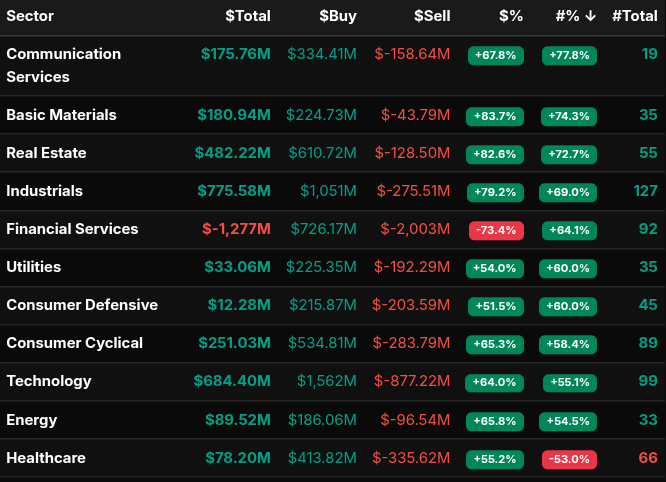Image resolution: width=666 pixels, height=482 pixels.
Task: Select the Consumer Cyclical sector
Action: [74, 343]
